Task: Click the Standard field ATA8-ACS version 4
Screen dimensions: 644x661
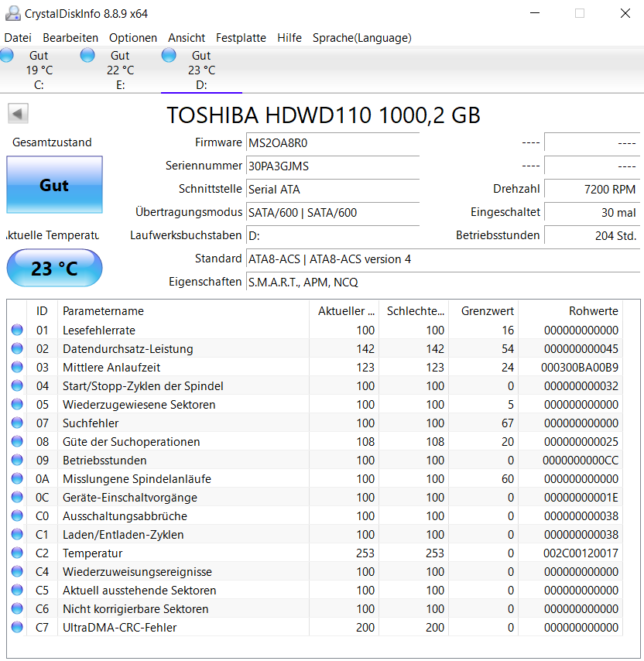Action: (x=443, y=259)
